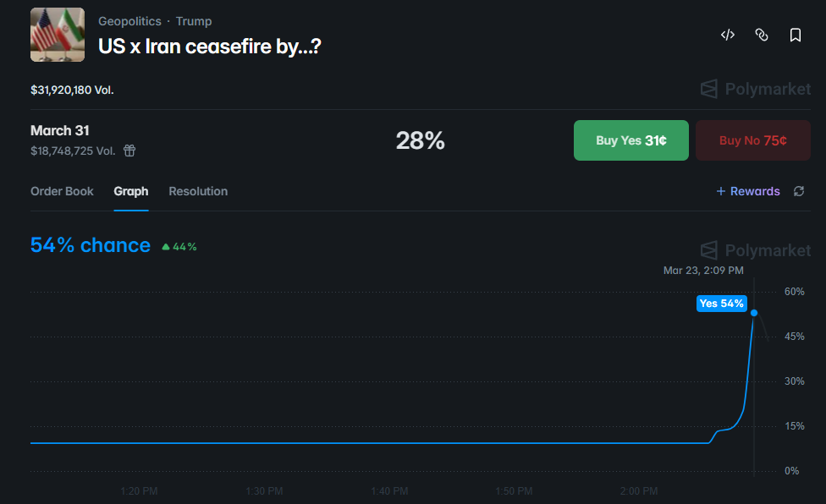Click the 28% probability value

(x=421, y=140)
